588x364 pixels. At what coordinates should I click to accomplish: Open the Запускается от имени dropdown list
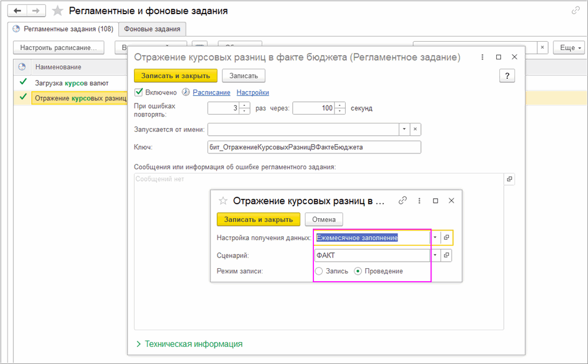[404, 129]
